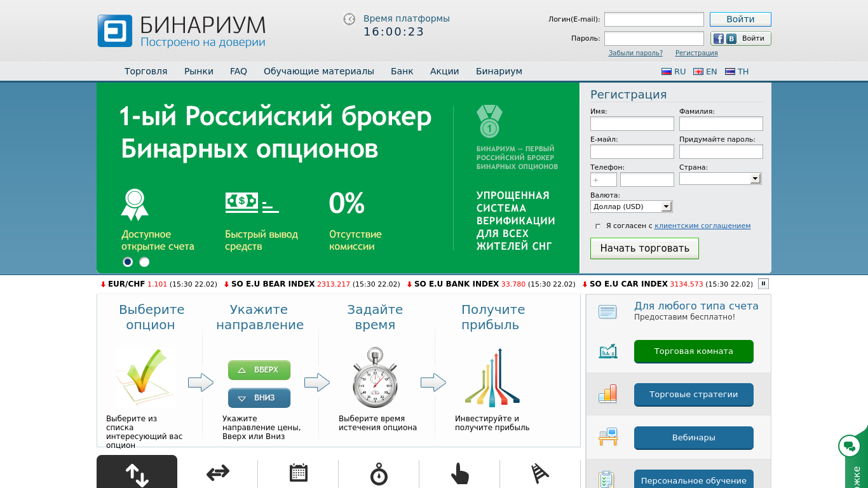
Task: Click the pointing hand tab icon
Action: tap(459, 473)
